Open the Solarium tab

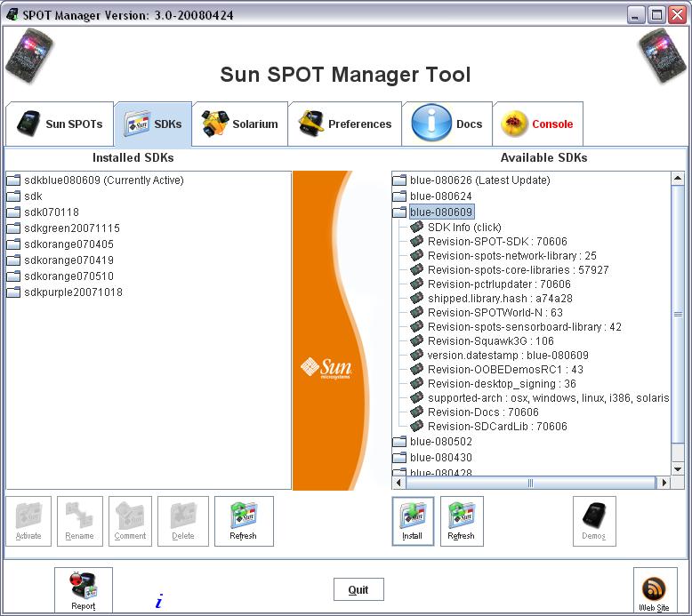click(x=240, y=124)
